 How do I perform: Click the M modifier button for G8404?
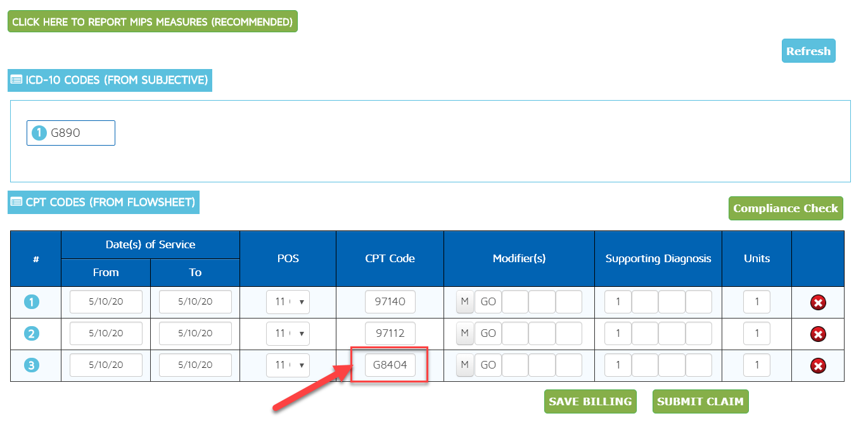click(x=464, y=365)
